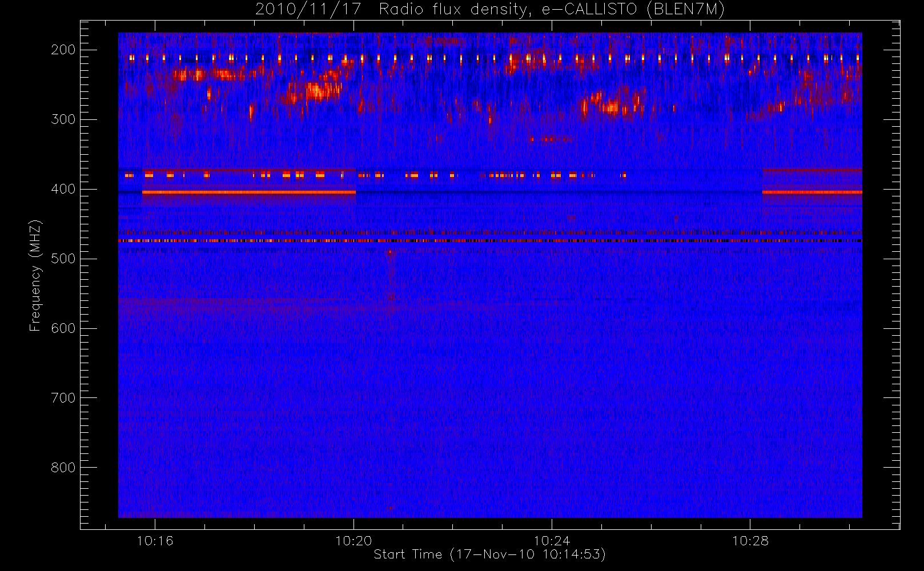The image size is (924, 571).
Task: Click the 600 frequency tick label
Action: pos(63,328)
